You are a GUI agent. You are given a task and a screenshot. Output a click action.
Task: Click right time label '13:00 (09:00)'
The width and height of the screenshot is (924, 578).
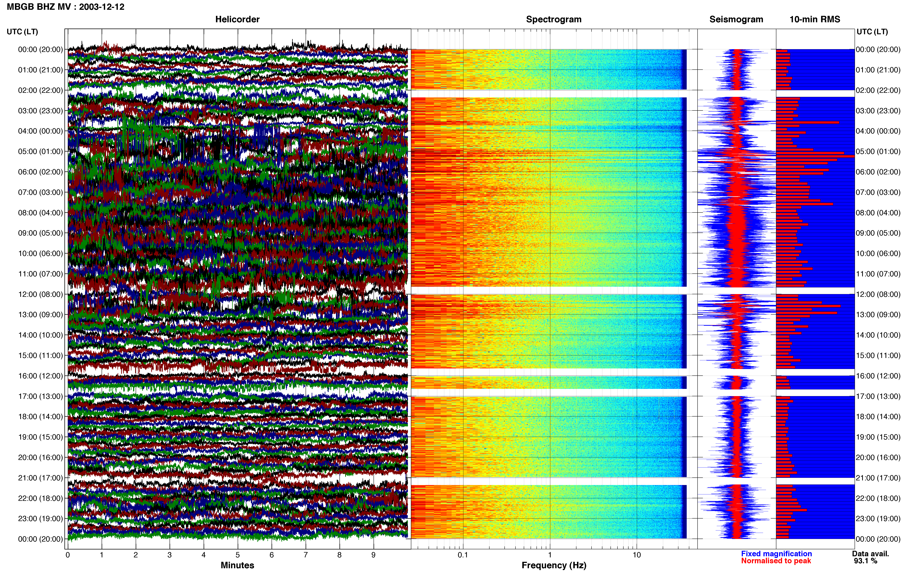[878, 315]
